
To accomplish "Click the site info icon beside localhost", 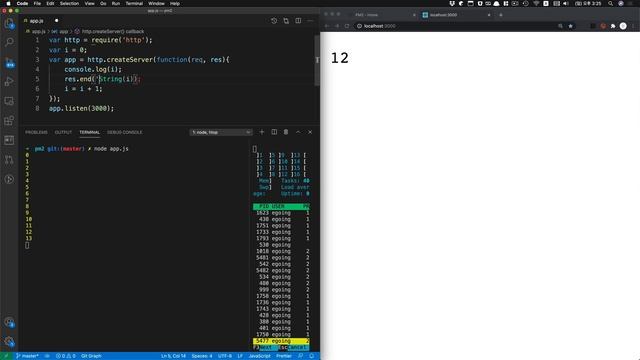I will [x=360, y=26].
